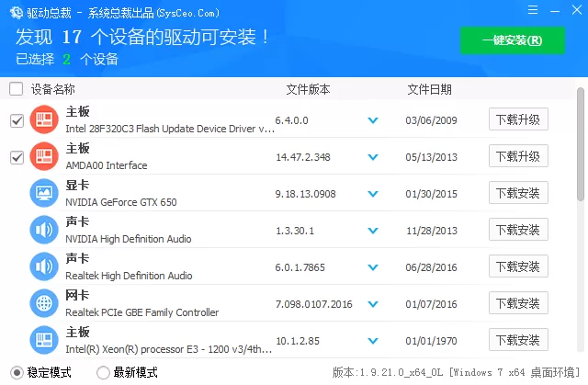Click the globe network icon for Realtek PCIe GBE
This screenshot has height=385, width=588.
(44, 303)
